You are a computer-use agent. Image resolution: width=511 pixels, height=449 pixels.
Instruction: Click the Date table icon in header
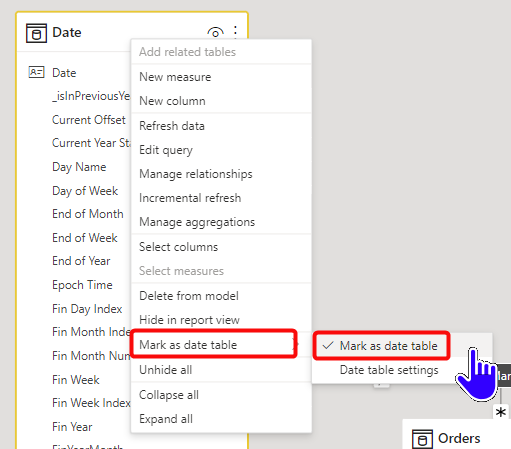coord(36,33)
